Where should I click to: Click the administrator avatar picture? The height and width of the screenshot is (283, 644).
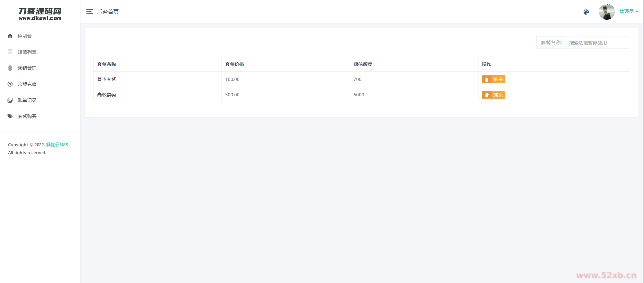coord(606,12)
